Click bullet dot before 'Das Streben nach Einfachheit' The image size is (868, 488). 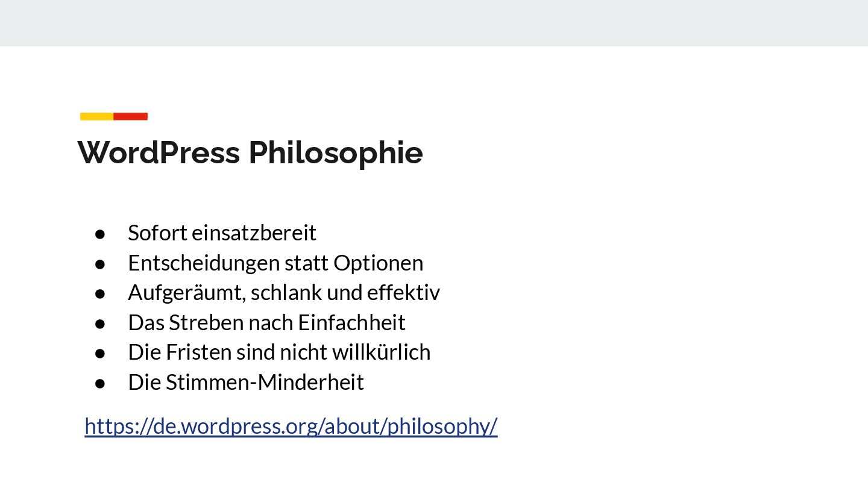pos(101,323)
